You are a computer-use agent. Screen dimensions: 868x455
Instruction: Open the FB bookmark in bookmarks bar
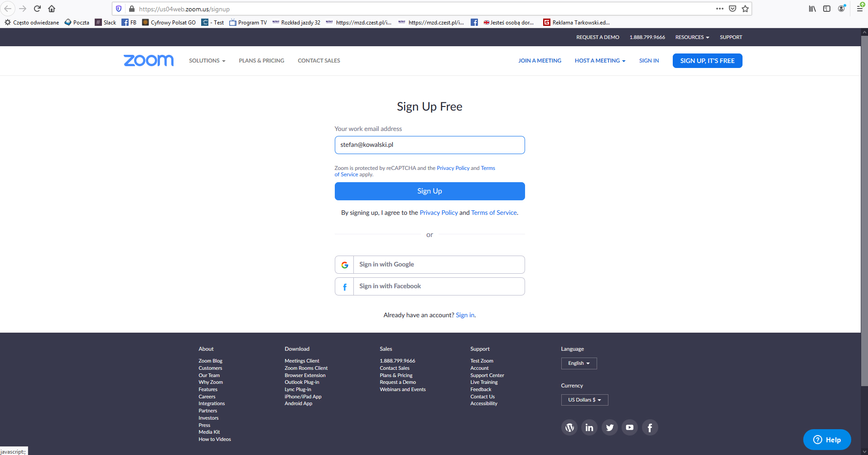129,22
